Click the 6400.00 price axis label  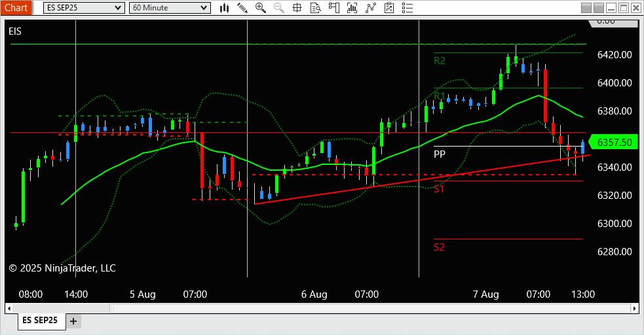[615, 83]
